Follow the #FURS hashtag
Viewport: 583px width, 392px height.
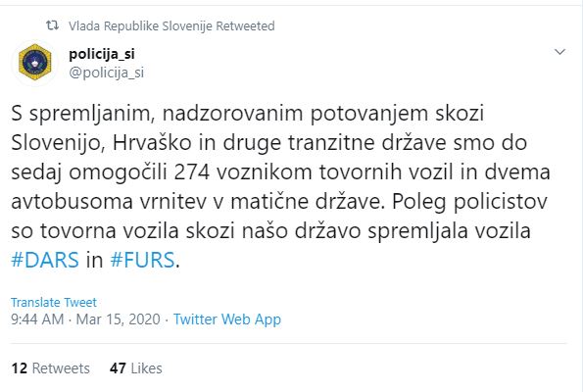click(x=142, y=260)
